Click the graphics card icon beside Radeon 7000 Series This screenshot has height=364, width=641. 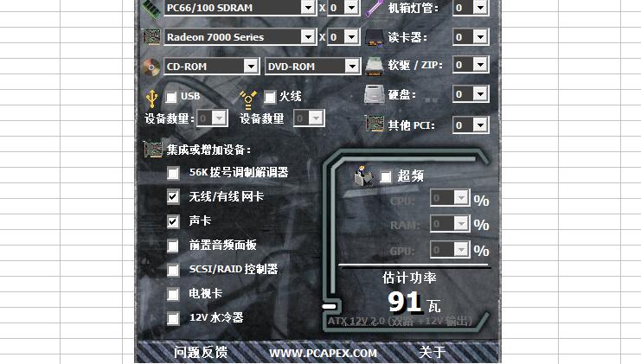point(151,37)
